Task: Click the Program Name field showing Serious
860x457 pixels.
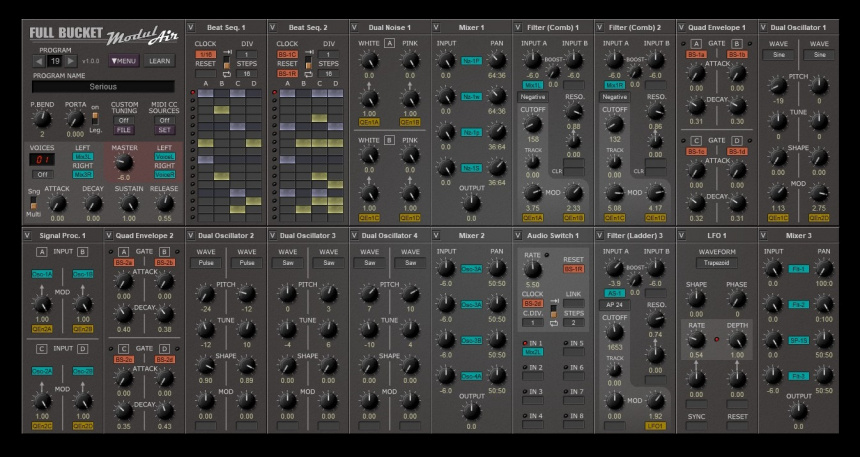Action: pos(103,86)
